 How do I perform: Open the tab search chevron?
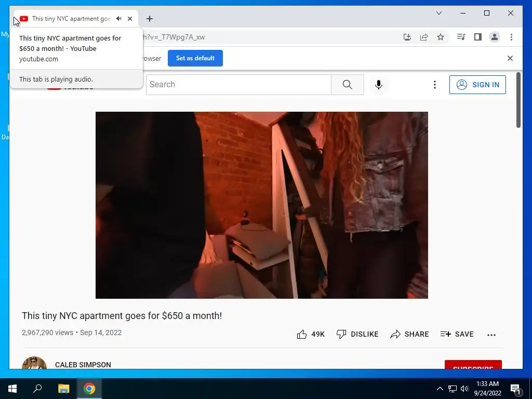click(438, 13)
